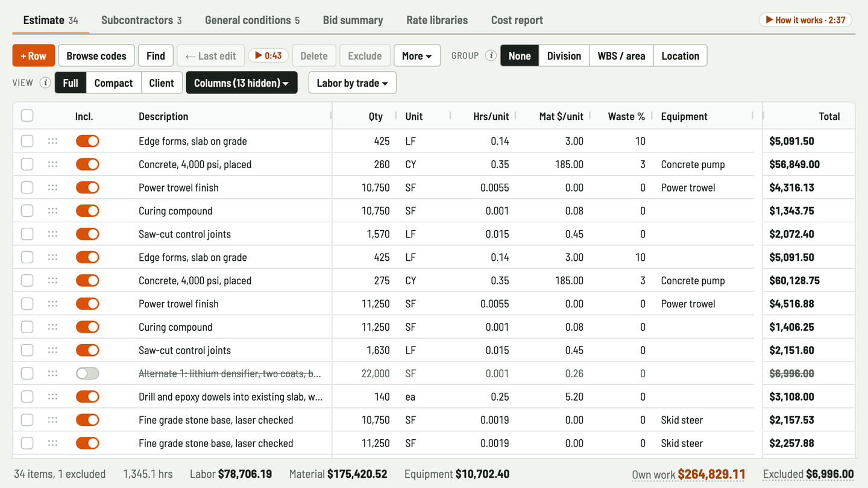
Task: Click the drag handle on the 1,630 LF Saw-cut row
Action: pos(53,350)
